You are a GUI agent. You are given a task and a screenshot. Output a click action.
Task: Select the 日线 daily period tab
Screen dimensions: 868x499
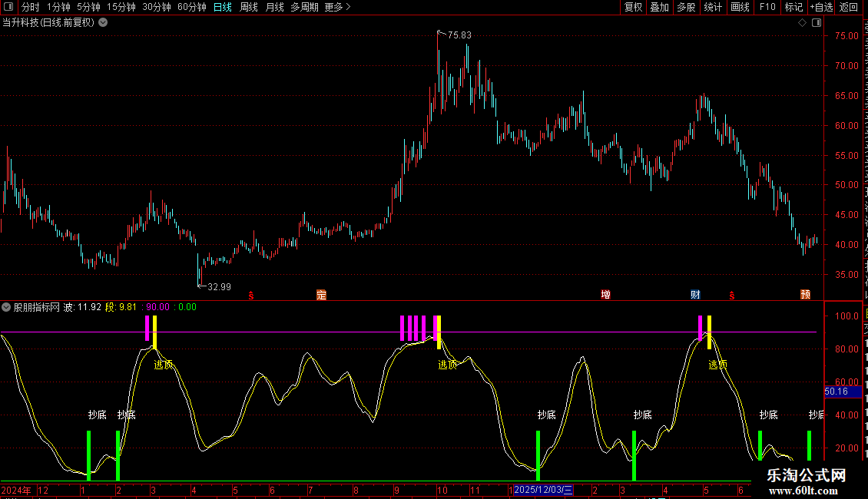223,7
